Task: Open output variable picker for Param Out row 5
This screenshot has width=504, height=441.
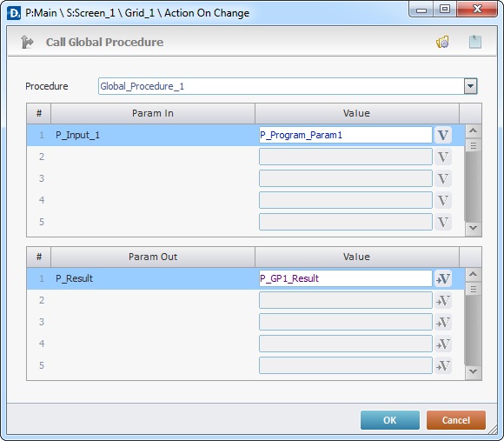Action: (x=443, y=365)
